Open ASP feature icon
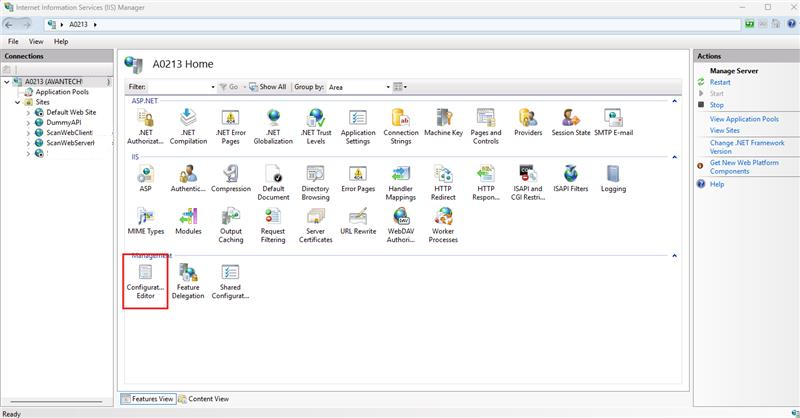This screenshot has width=800, height=418. [145, 179]
